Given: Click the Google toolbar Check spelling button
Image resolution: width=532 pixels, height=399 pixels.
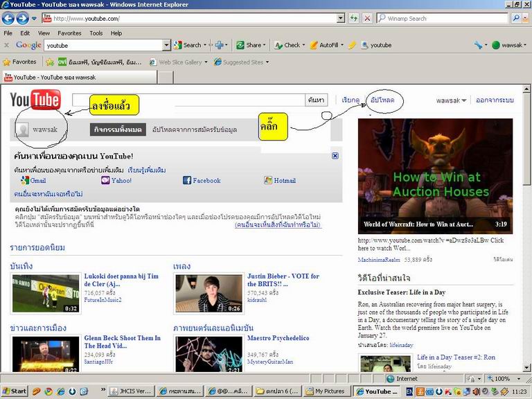Looking at the screenshot, I should click(289, 45).
